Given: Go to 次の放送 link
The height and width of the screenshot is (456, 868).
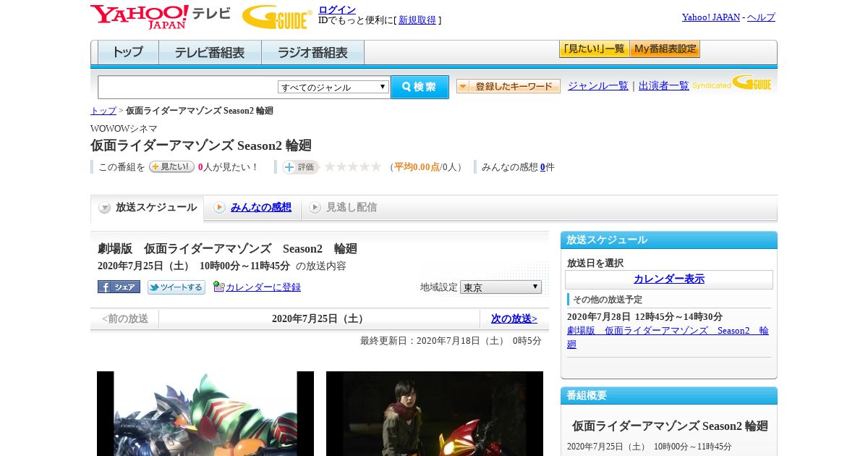Looking at the screenshot, I should [514, 319].
